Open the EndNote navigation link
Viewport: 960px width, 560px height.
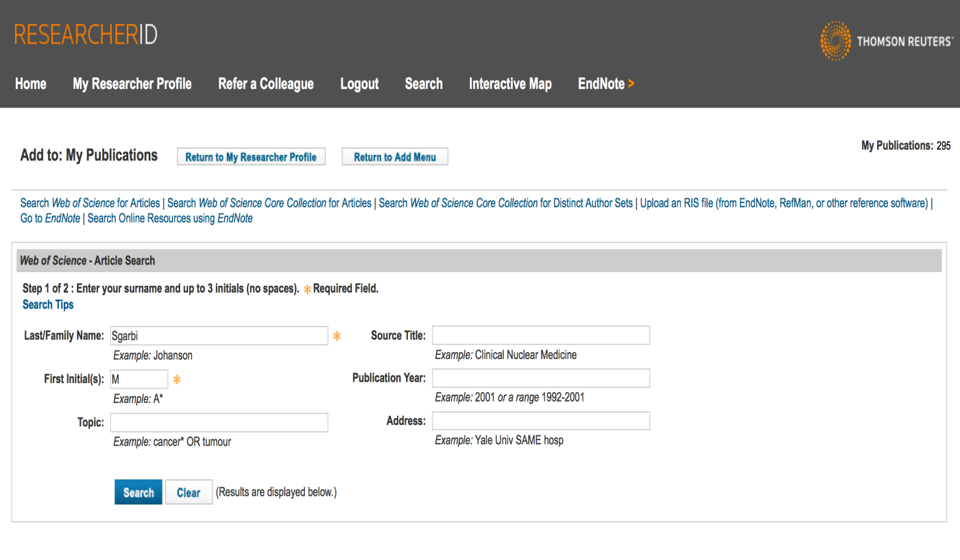coord(606,84)
